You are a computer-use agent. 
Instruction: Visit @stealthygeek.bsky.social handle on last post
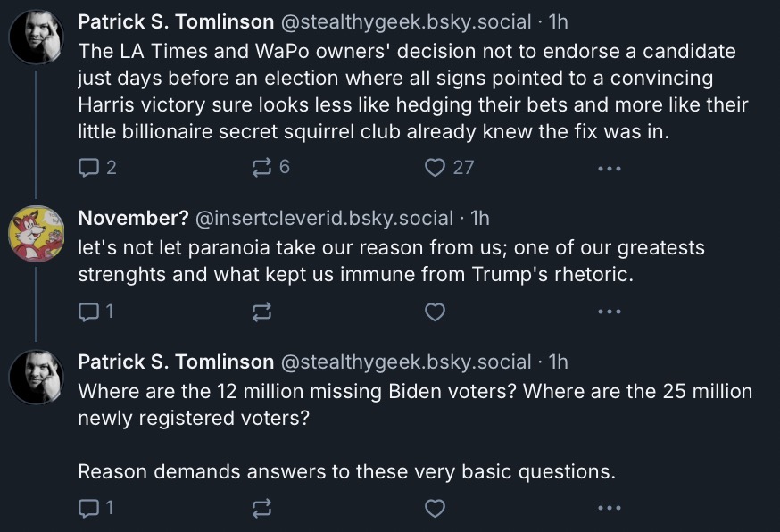[x=406, y=362]
